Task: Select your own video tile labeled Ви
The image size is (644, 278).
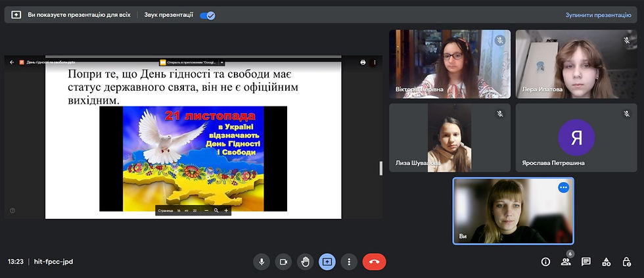Action: click(513, 211)
